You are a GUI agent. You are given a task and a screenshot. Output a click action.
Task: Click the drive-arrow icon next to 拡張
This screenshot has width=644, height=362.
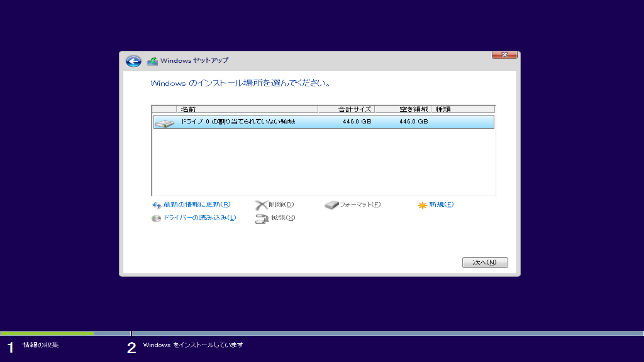pos(262,218)
